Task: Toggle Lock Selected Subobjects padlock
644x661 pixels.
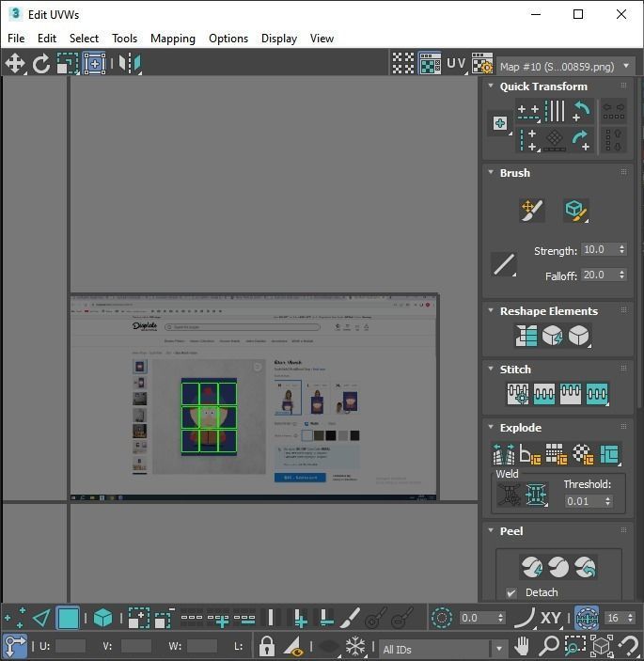Action: (267, 645)
